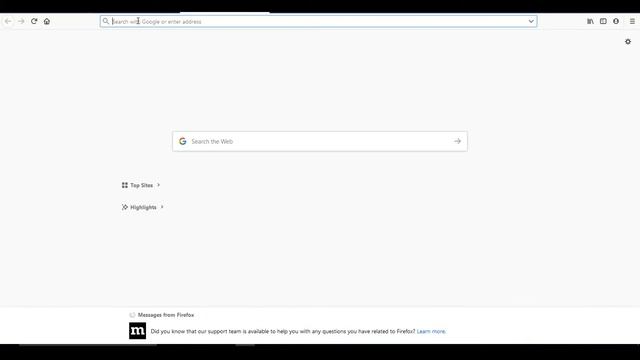Open the hamburger application menu
640x360 pixels.
[x=632, y=21]
